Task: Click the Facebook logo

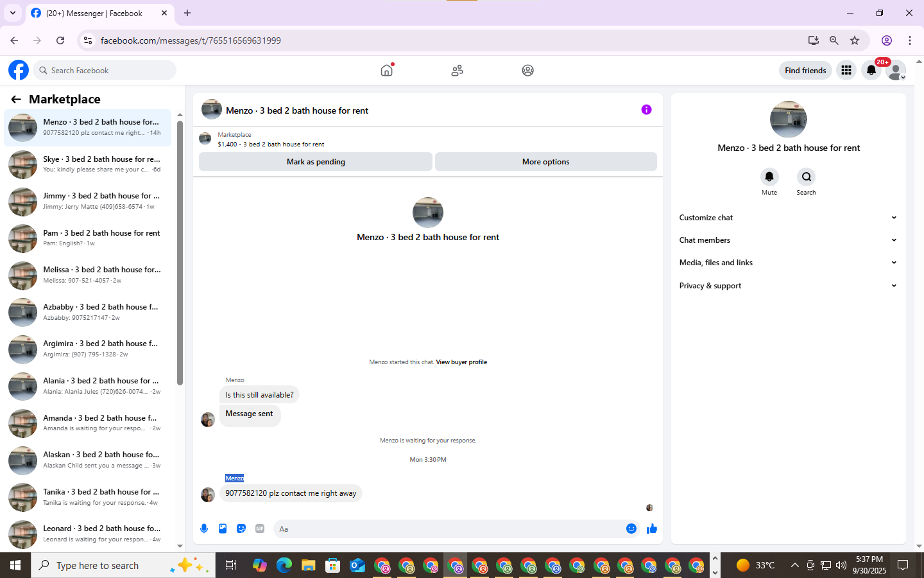Action: click(x=19, y=70)
